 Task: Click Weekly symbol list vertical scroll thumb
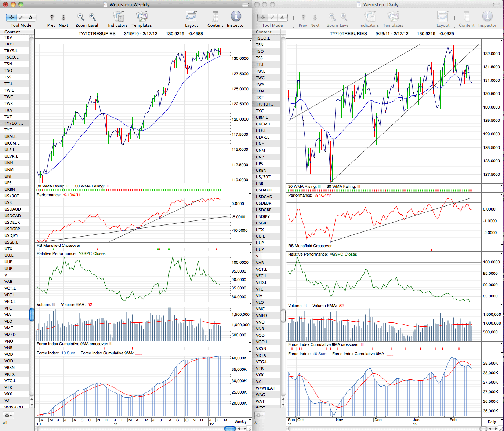(32, 315)
